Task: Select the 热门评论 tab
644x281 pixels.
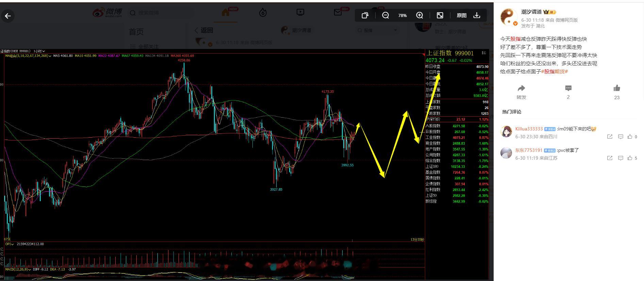Action: coord(512,112)
